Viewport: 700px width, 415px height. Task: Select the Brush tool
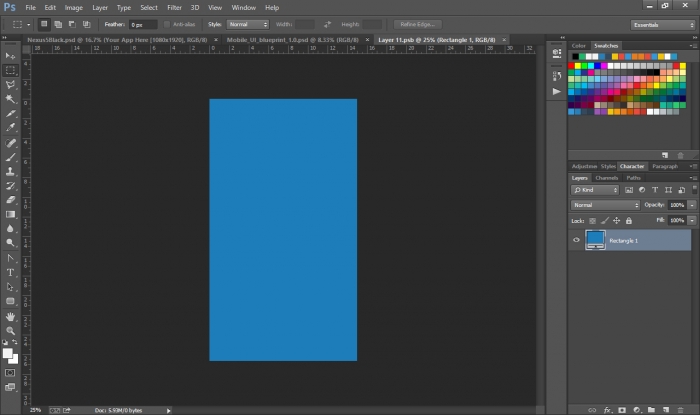point(10,157)
